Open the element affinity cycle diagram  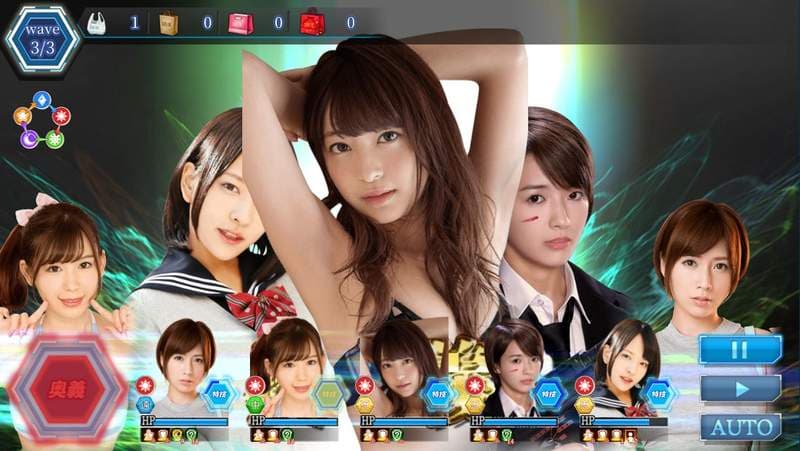click(43, 121)
